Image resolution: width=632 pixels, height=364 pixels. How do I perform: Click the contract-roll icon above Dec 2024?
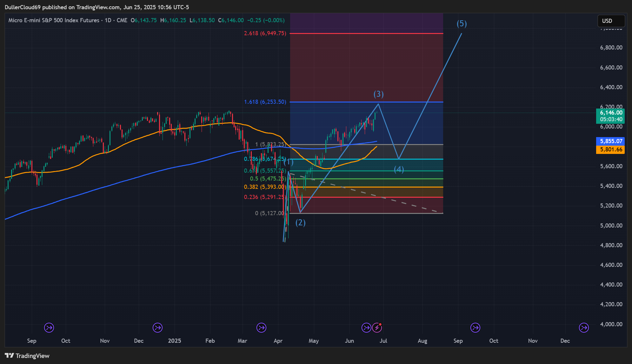click(157, 328)
